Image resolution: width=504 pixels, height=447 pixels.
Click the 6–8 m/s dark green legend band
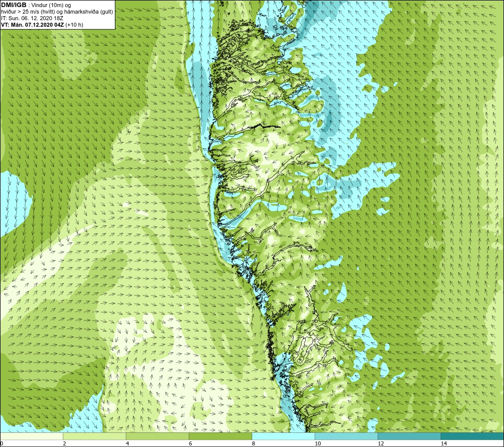tap(221, 436)
